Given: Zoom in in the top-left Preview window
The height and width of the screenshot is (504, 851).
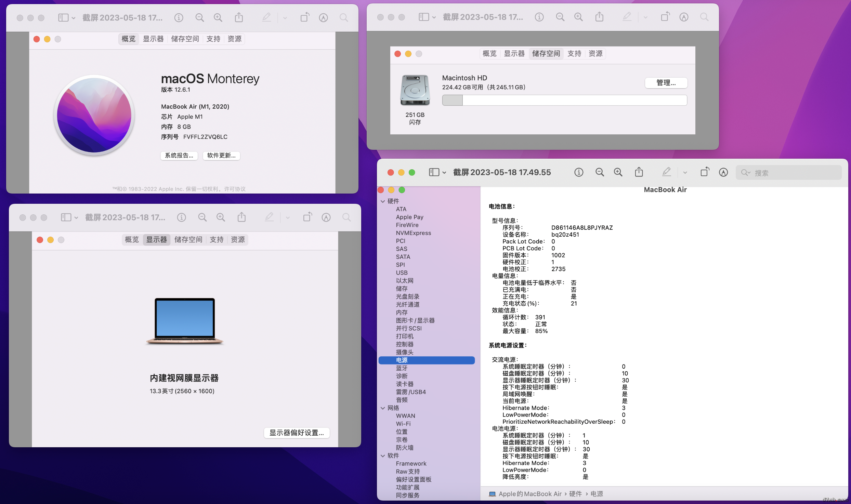Looking at the screenshot, I should click(218, 18).
